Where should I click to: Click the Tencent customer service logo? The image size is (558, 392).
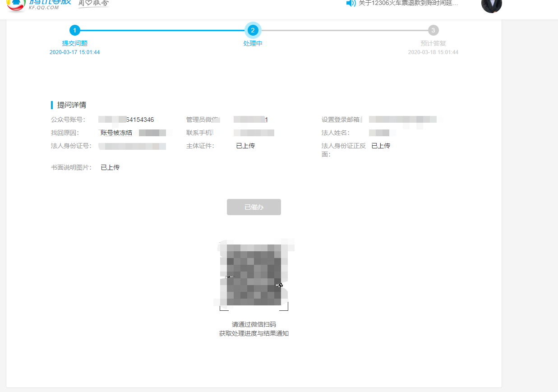[x=39, y=5]
